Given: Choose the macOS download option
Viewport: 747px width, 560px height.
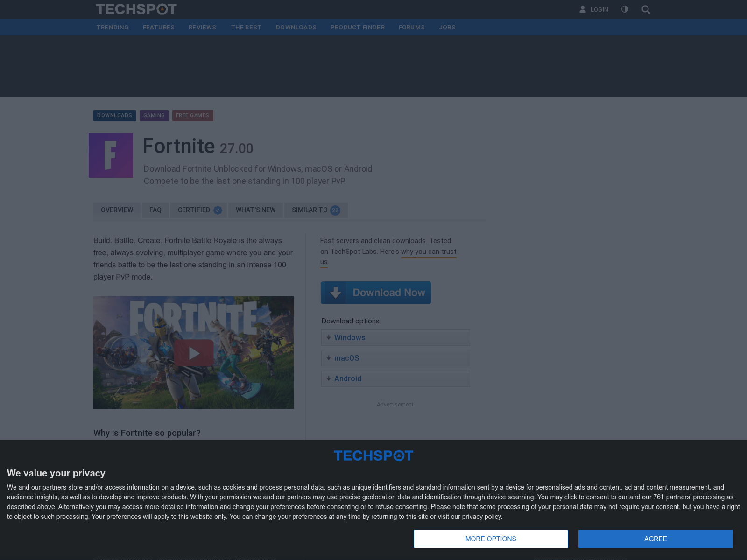Looking at the screenshot, I should coord(395,358).
